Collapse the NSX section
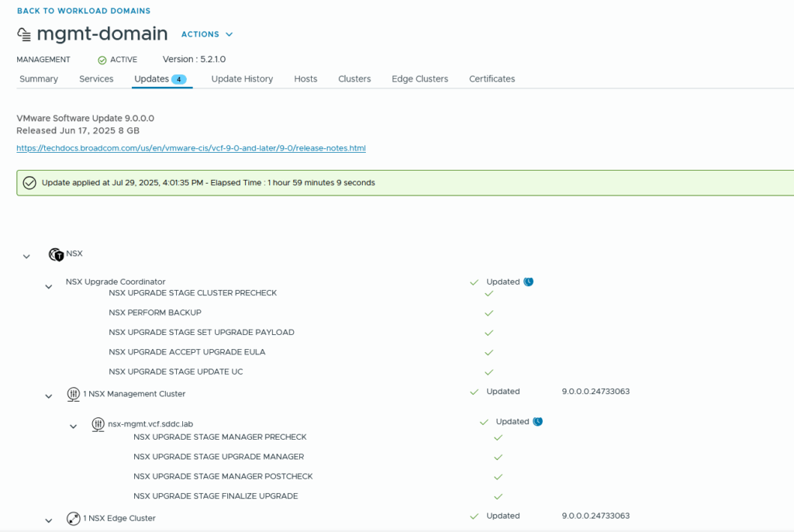794x532 pixels. click(x=26, y=256)
